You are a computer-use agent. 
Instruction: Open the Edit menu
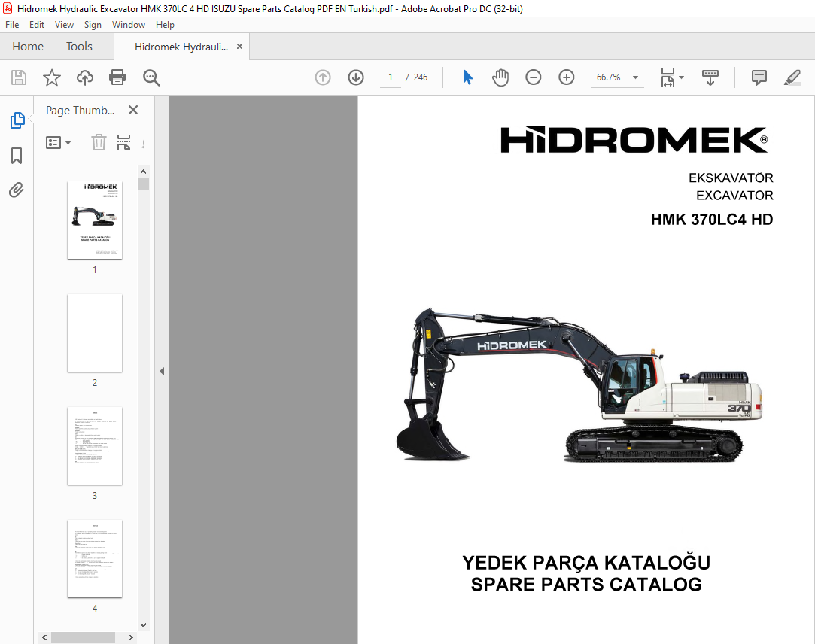(x=36, y=24)
